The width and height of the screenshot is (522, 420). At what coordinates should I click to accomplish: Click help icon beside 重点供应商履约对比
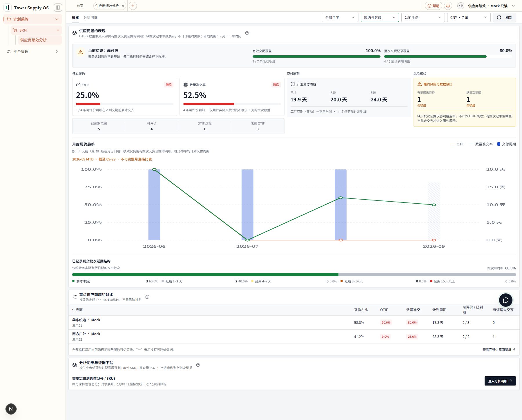147,297
